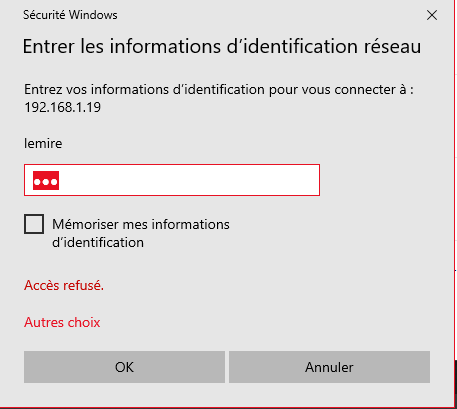Click the Entrer les informations d'identification réseau heading
457x409 pixels.
pos(222,46)
